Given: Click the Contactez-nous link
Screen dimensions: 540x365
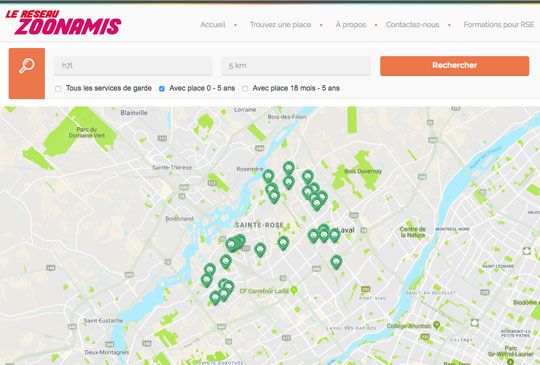Looking at the screenshot, I should [412, 25].
